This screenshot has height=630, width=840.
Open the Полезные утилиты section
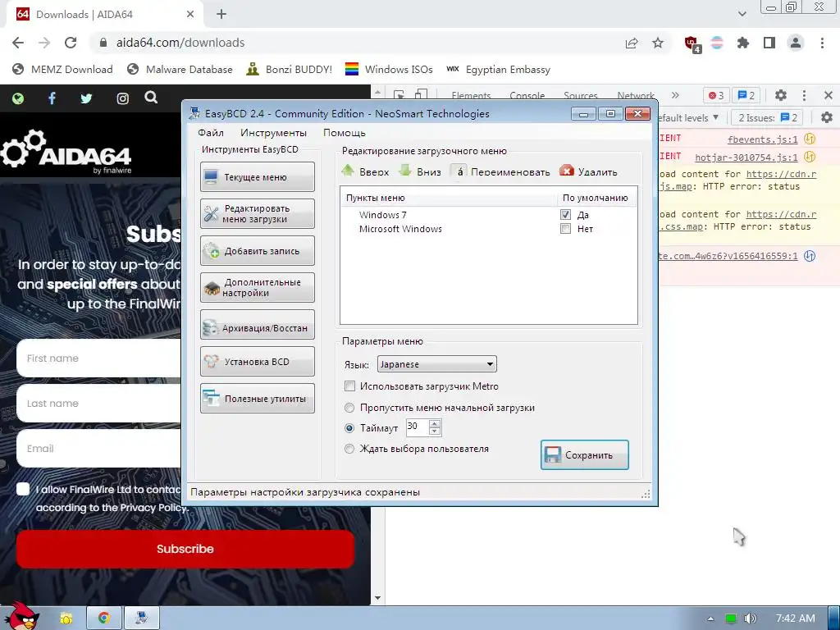[257, 399]
